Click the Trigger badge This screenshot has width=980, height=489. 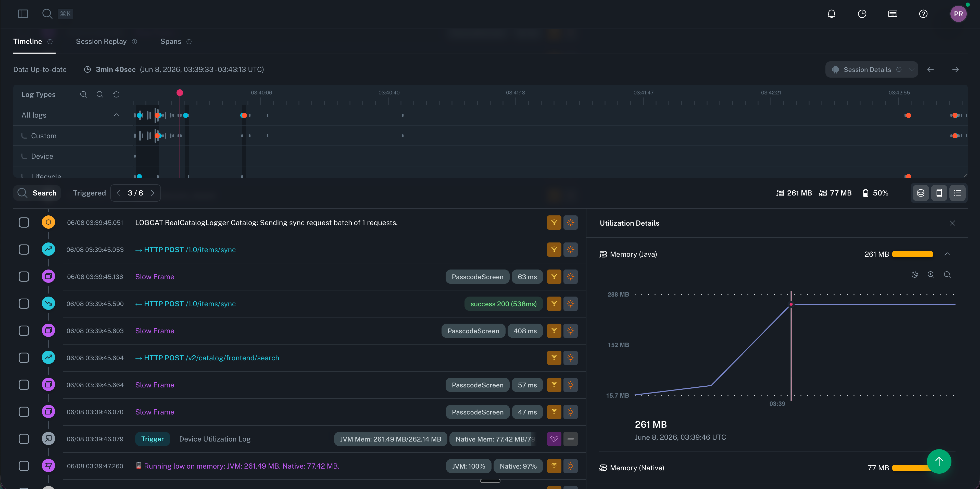click(153, 439)
